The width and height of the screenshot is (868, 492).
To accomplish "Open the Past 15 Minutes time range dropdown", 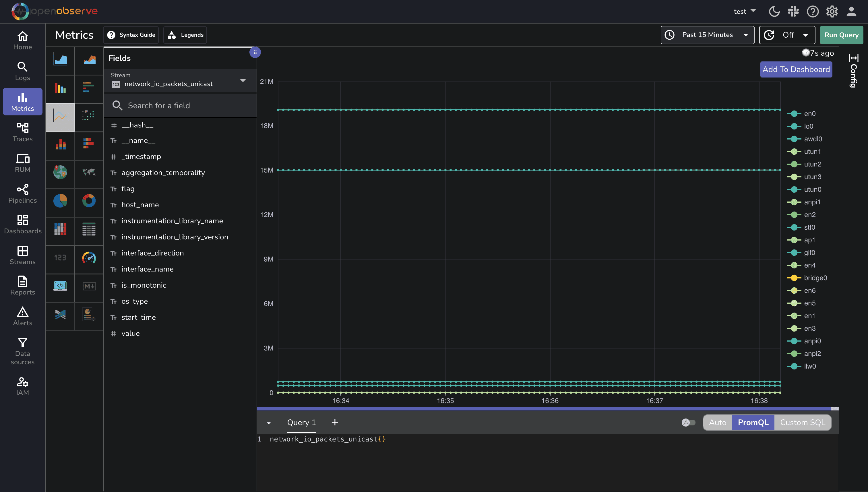I will point(708,34).
